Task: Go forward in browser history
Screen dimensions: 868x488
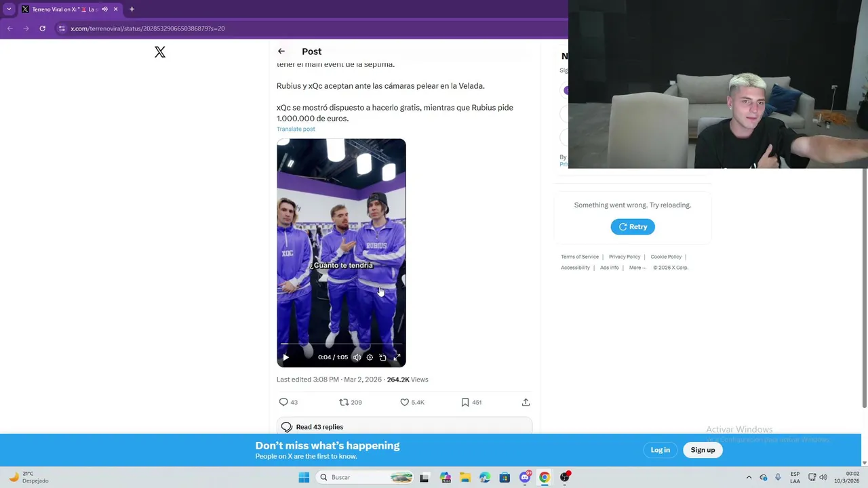Action: point(26,28)
